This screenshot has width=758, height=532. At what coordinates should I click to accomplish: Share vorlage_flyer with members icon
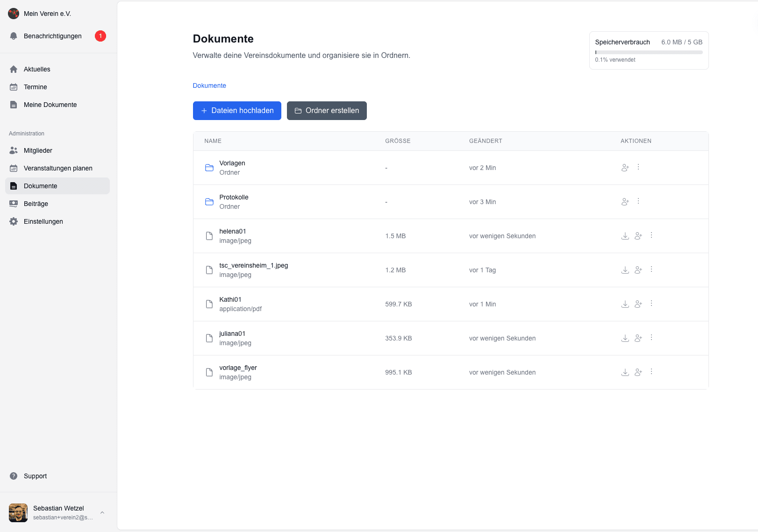pos(638,372)
